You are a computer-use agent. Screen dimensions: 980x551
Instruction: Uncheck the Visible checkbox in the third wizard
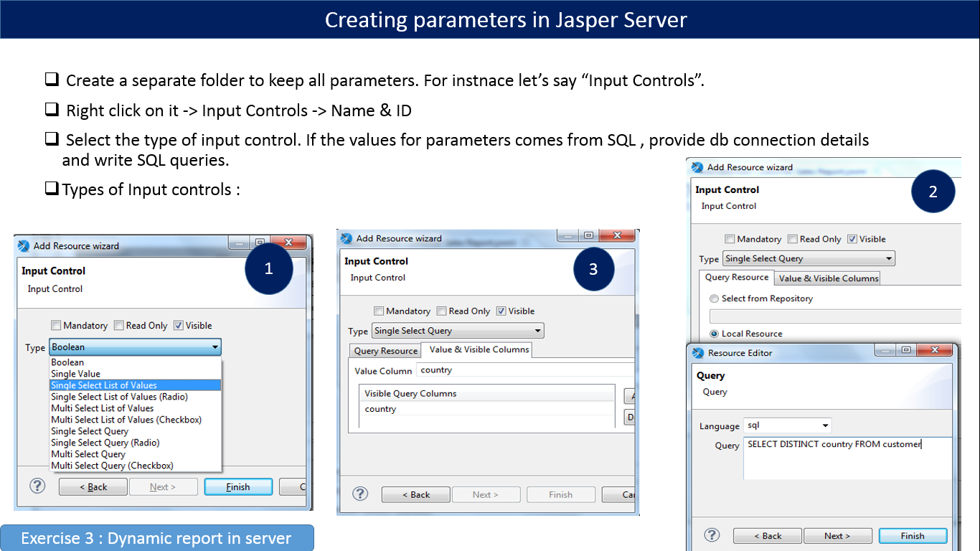[x=503, y=311]
